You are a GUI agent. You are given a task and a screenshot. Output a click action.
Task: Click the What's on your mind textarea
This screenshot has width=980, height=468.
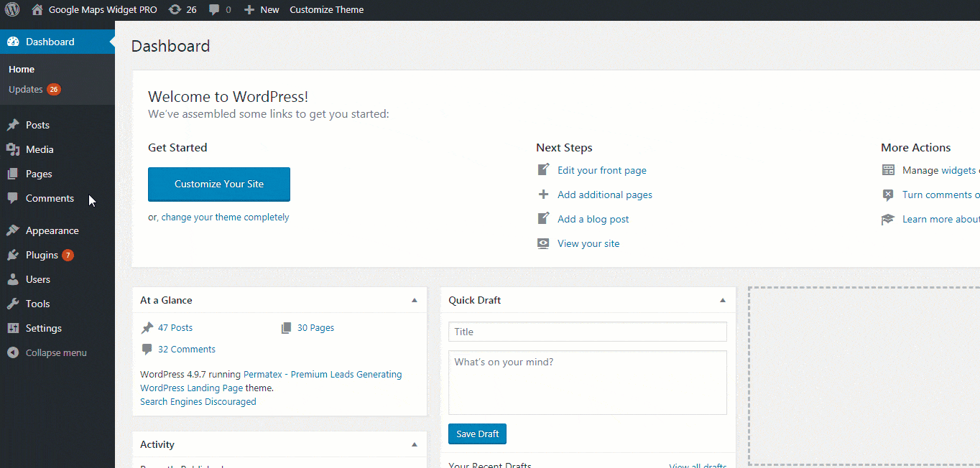pos(588,383)
